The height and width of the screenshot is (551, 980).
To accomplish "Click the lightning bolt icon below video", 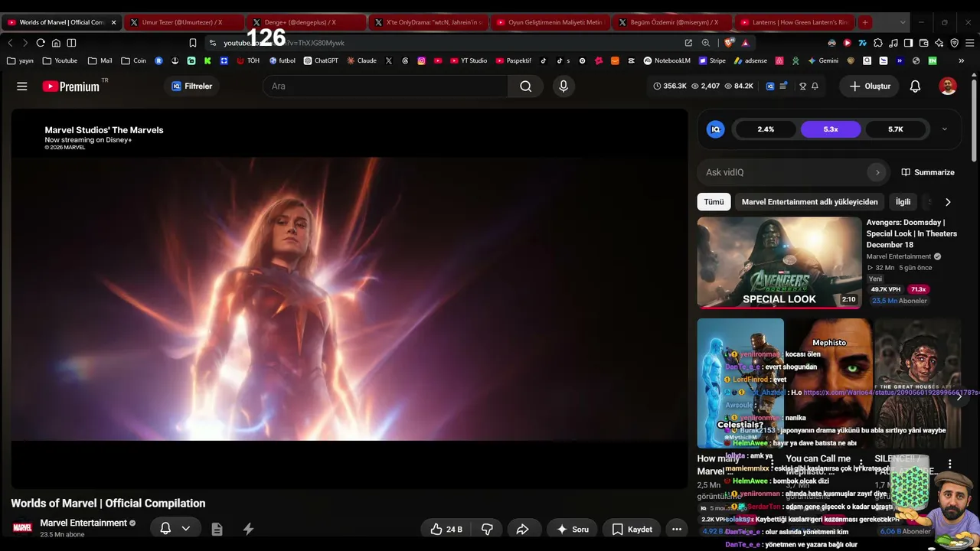I will coord(248,529).
